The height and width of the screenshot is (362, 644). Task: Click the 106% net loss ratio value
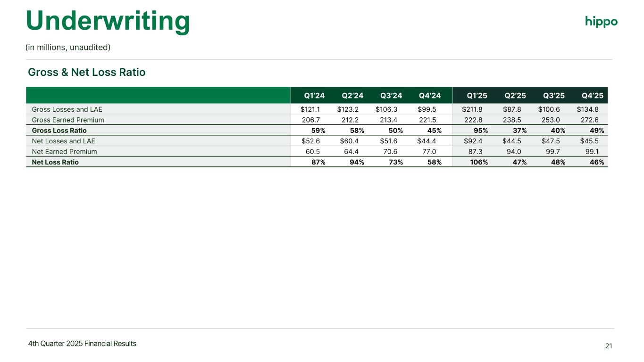(x=479, y=162)
